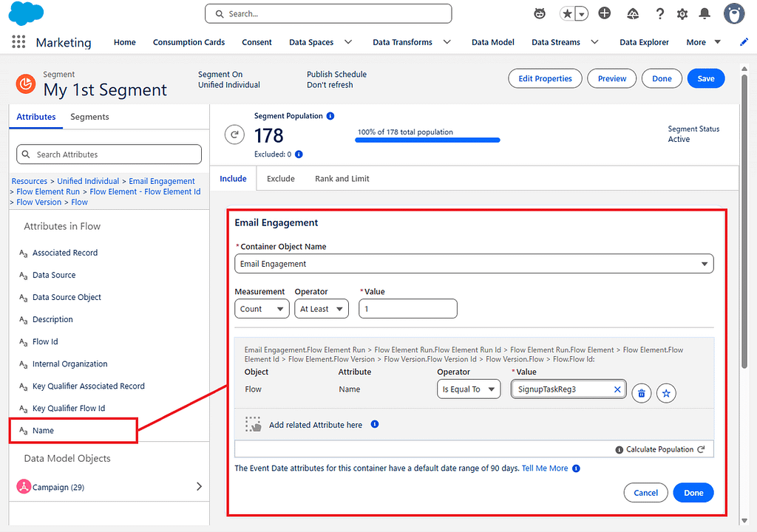Open the notifications bell
Viewport: 757px width, 532px height.
705,13
